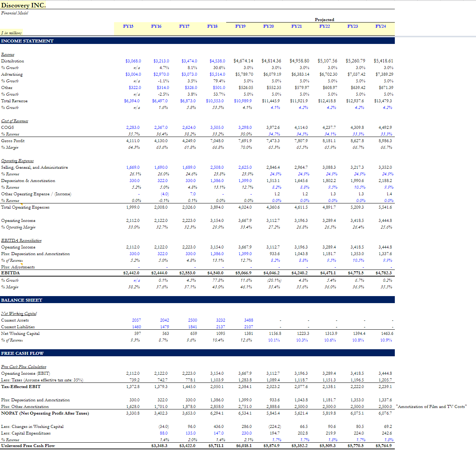The image size is (476, 453).
Task: Select the FY22 column header
Action: pyautogui.click(x=325, y=26)
